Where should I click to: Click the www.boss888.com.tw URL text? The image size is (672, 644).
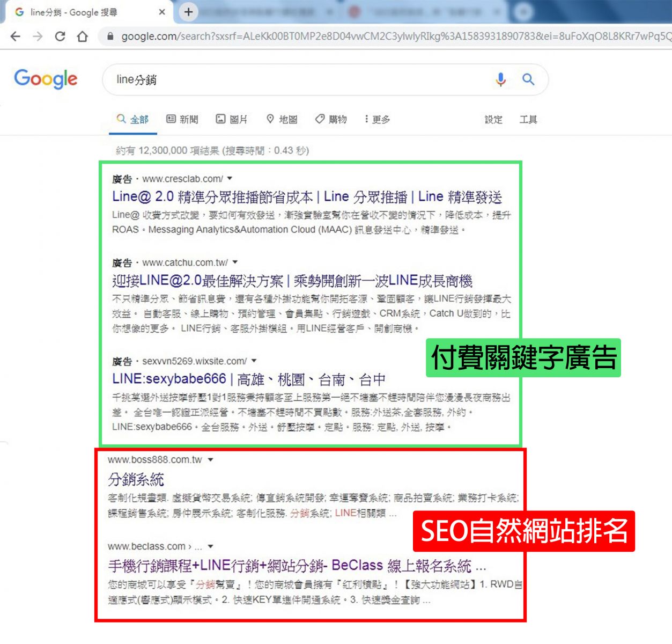(155, 460)
